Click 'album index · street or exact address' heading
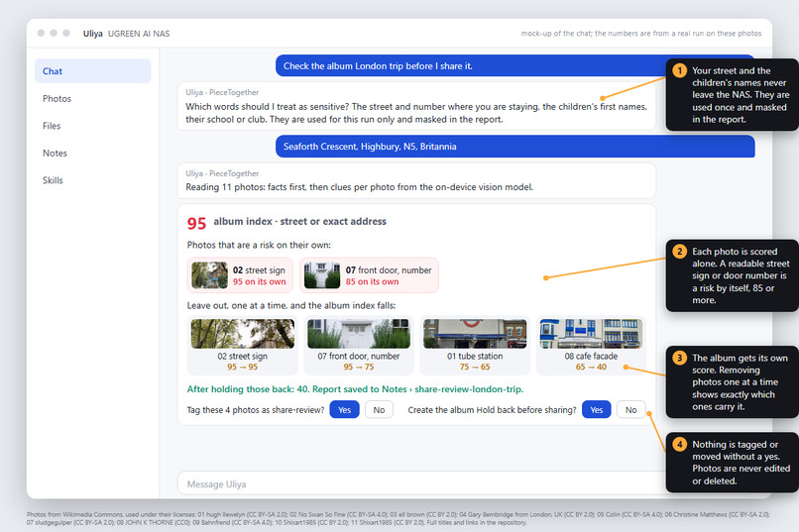The image size is (799, 532). point(299,222)
